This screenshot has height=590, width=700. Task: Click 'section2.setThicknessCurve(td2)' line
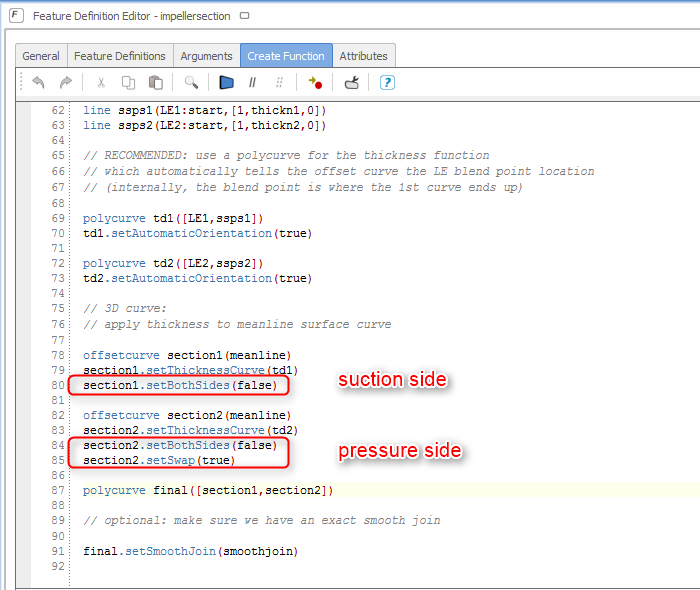191,430
